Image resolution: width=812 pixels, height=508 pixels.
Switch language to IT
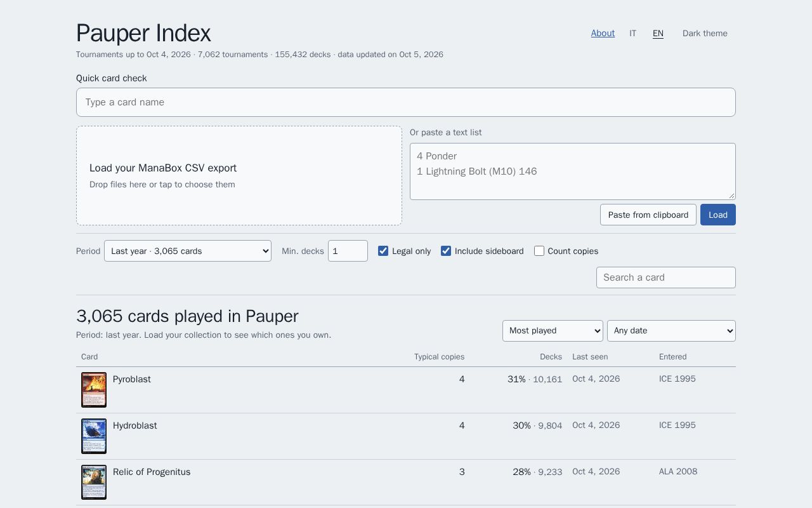pos(632,33)
